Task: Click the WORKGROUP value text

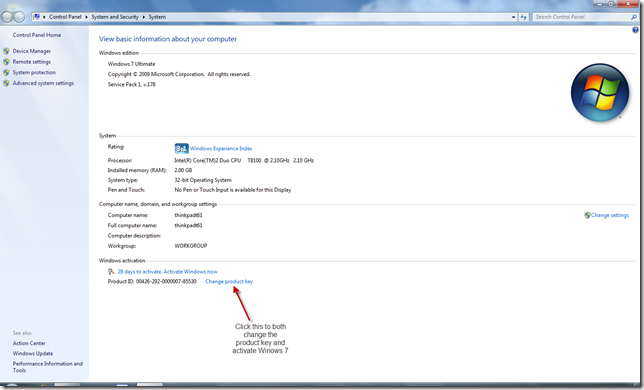Action: pyautogui.click(x=191, y=246)
